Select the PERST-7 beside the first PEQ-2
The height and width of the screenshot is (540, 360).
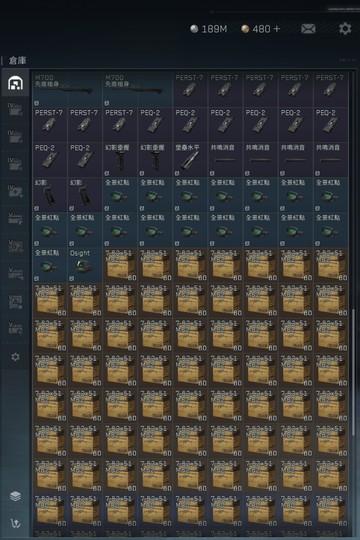tap(120, 125)
